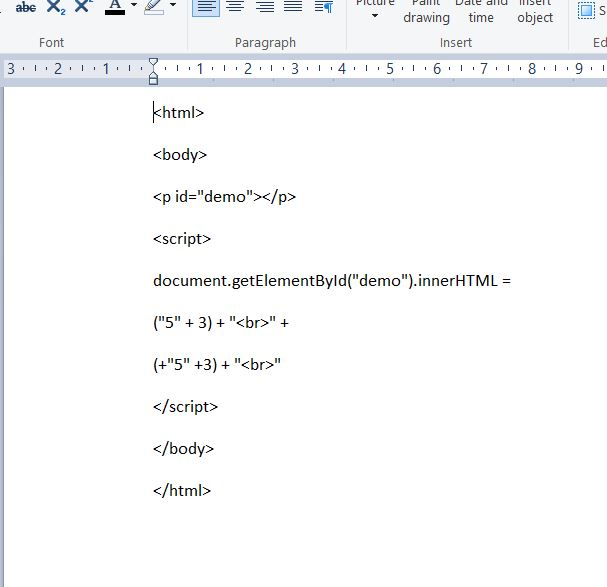
Task: Click the ruler at the 5 mark
Action: [390, 69]
